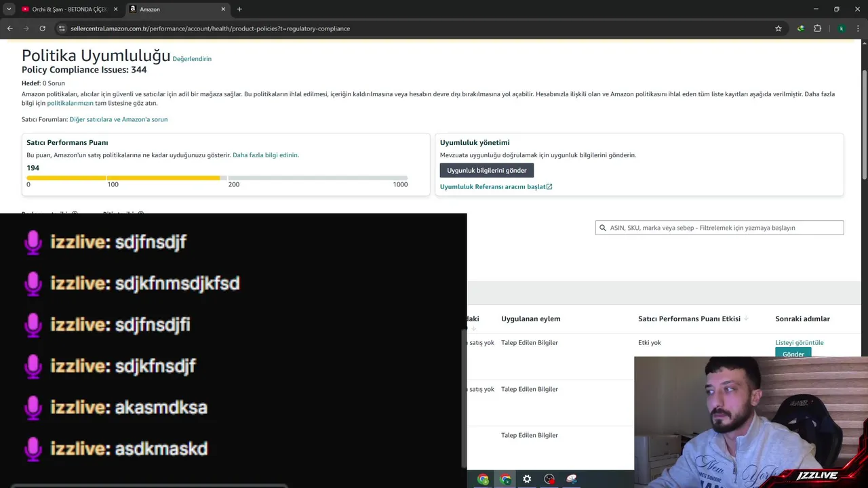Open OBS Studio icon in taskbar
The width and height of the screenshot is (868, 488).
(549, 479)
